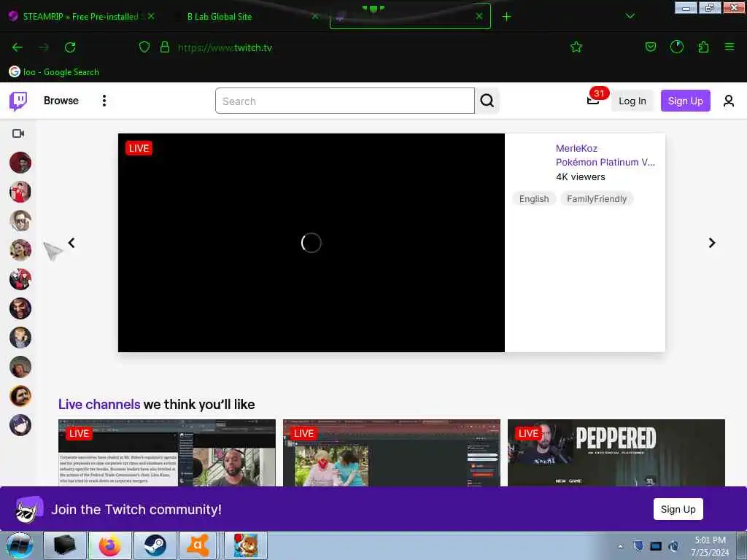Open the first channel avatar in sidebar
The height and width of the screenshot is (560, 747).
click(20, 163)
